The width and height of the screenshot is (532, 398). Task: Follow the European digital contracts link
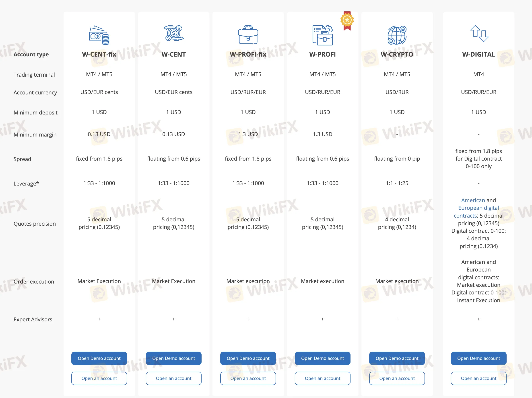click(x=476, y=212)
